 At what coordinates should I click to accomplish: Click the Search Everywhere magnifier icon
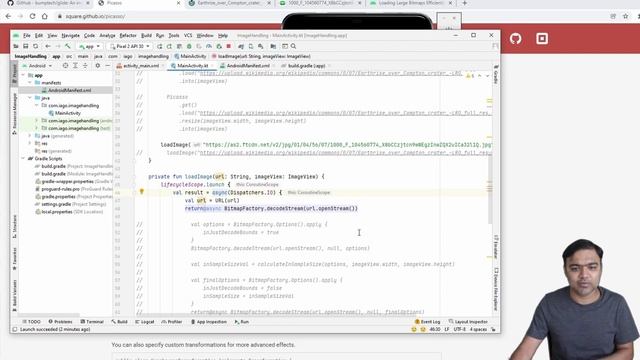293,46
